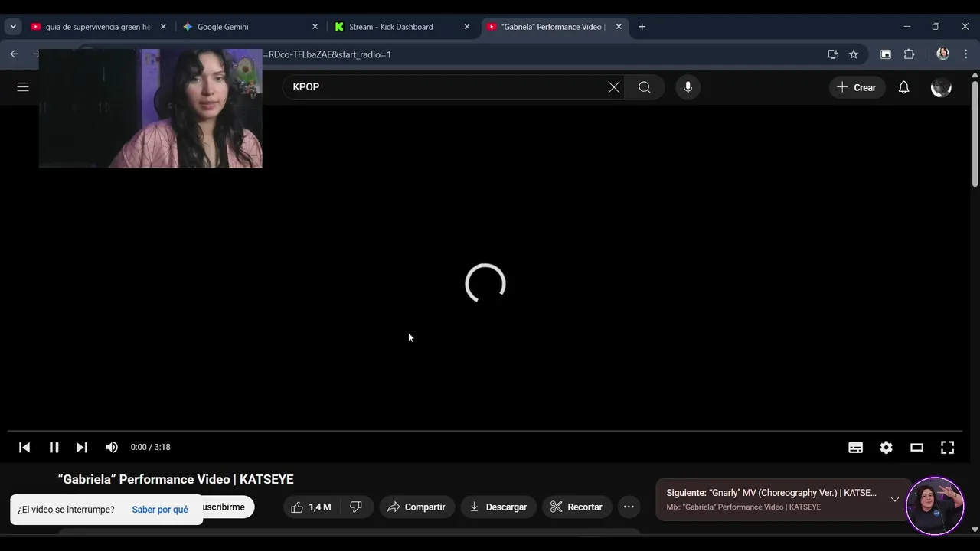The image size is (980, 551).
Task: Like the video with 1,4 M likes
Action: [311, 507]
